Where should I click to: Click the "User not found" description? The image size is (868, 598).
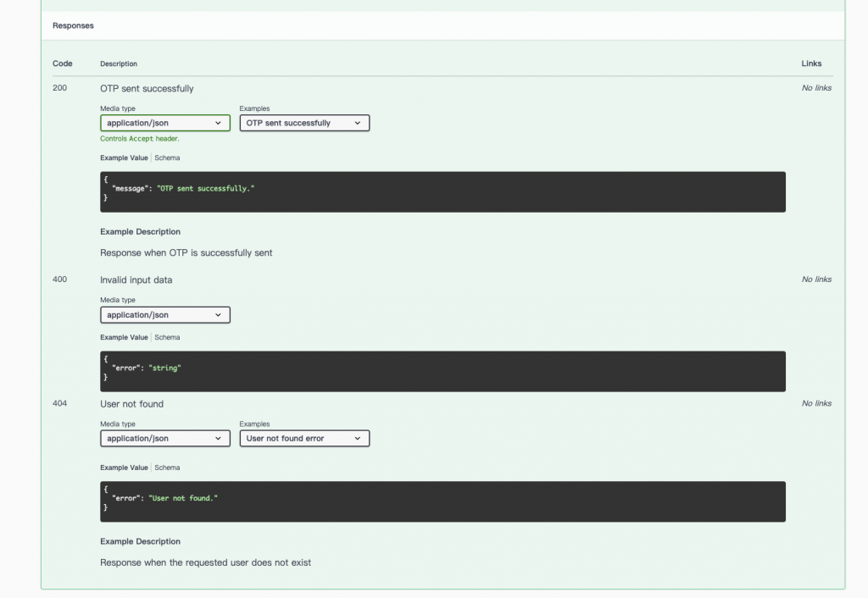point(131,404)
